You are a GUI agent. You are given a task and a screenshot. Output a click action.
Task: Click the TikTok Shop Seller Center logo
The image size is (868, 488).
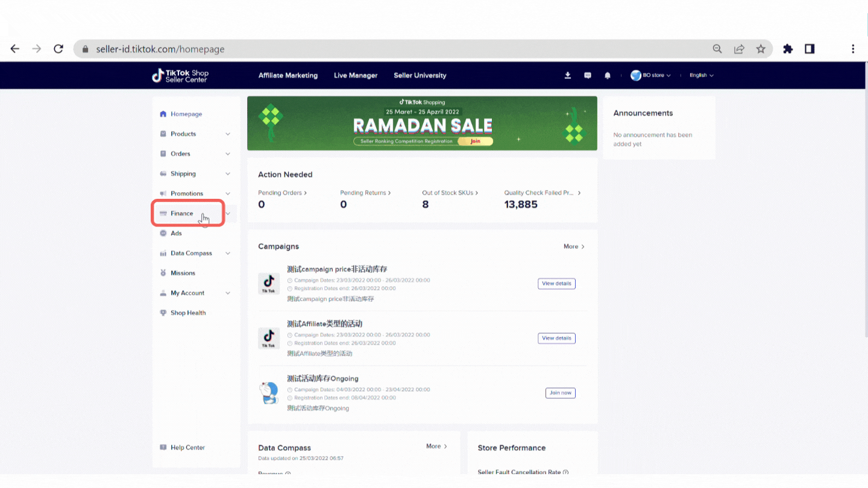[180, 75]
